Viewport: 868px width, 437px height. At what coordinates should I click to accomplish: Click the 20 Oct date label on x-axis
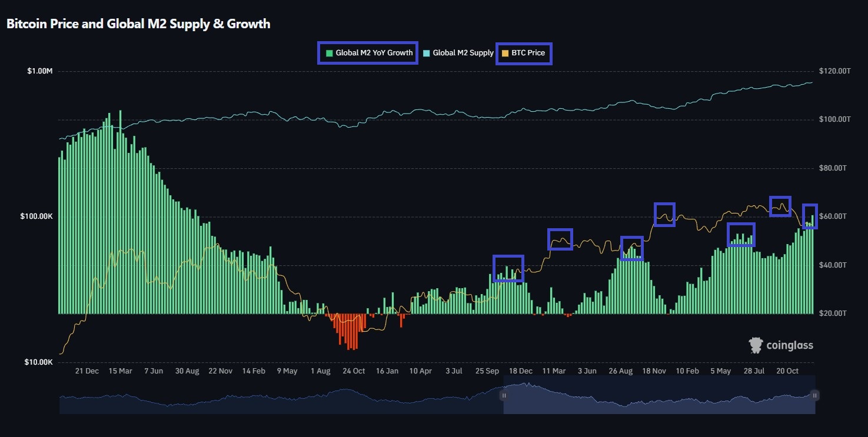click(787, 371)
